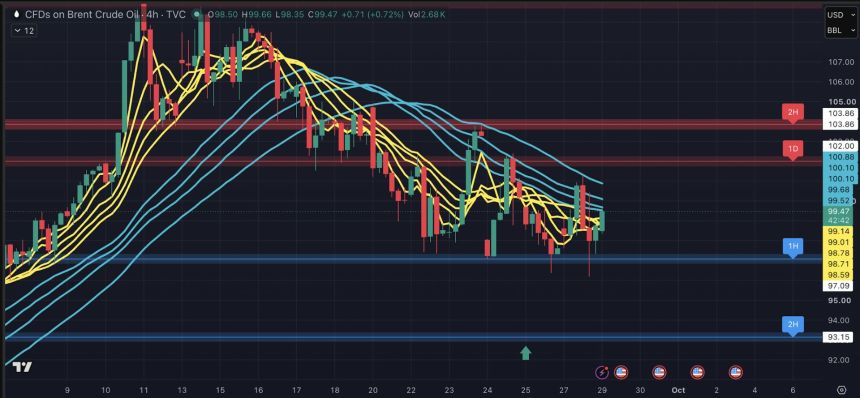
Task: Click the blue 100.88 price label
Action: (841, 157)
